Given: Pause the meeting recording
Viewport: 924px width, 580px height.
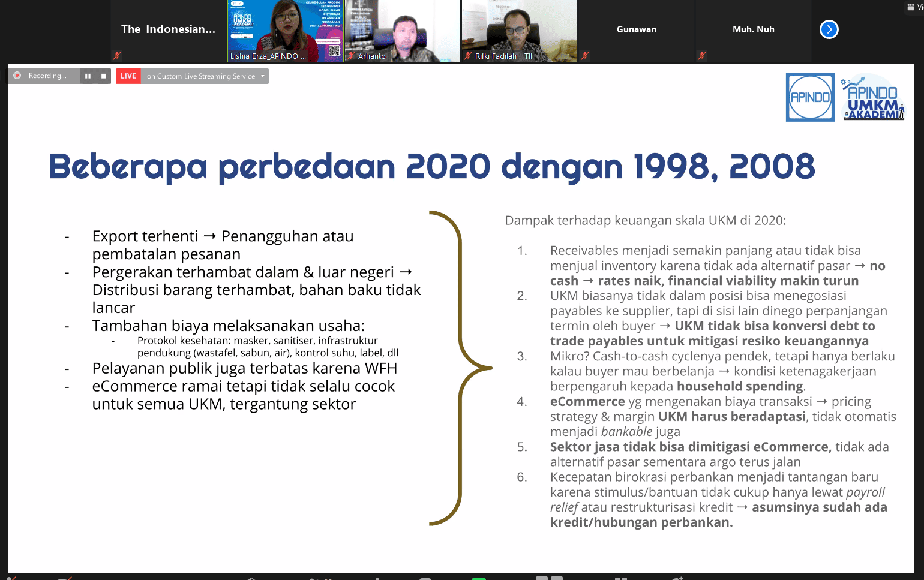Looking at the screenshot, I should click(88, 76).
